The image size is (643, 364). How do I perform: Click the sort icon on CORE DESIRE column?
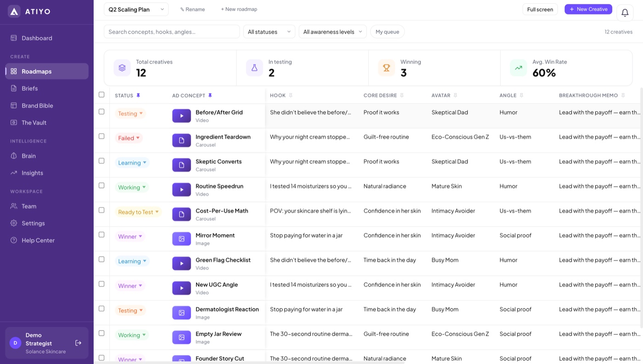[x=402, y=95]
